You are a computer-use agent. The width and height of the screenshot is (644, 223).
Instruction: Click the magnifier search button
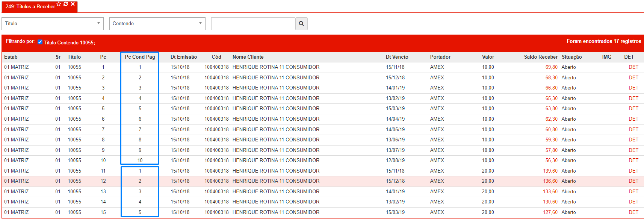pyautogui.click(x=301, y=23)
